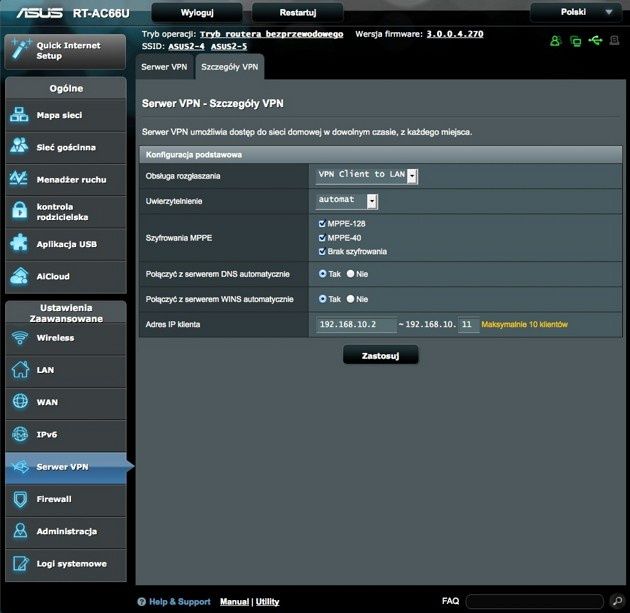Open the Manual link
Screen dimensions: 630x613
click(234, 601)
